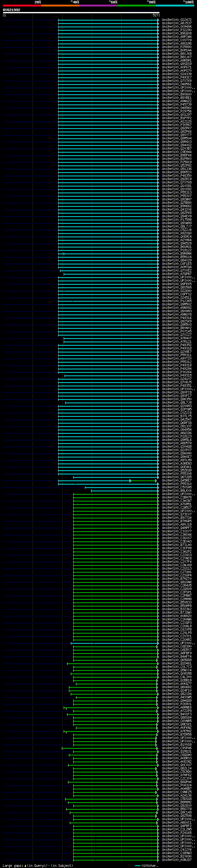Select hit label UniRef100_Q9C148

click(176, 812)
